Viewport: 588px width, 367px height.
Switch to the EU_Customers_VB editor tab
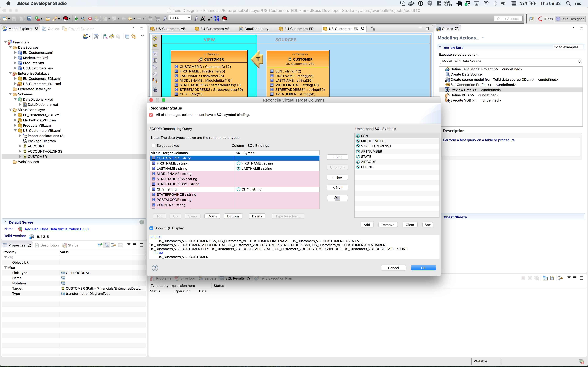(x=215, y=29)
